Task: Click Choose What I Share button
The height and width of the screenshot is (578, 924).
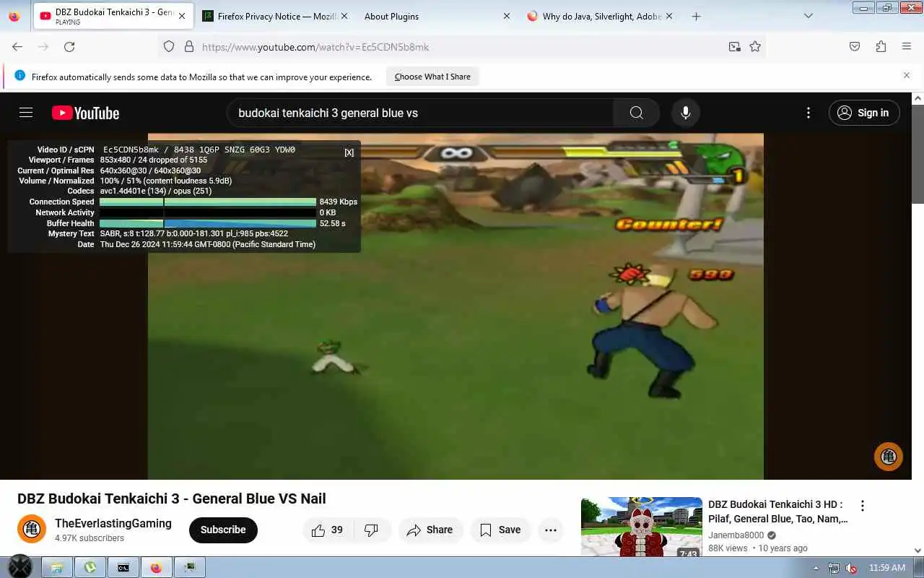Action: pos(432,77)
